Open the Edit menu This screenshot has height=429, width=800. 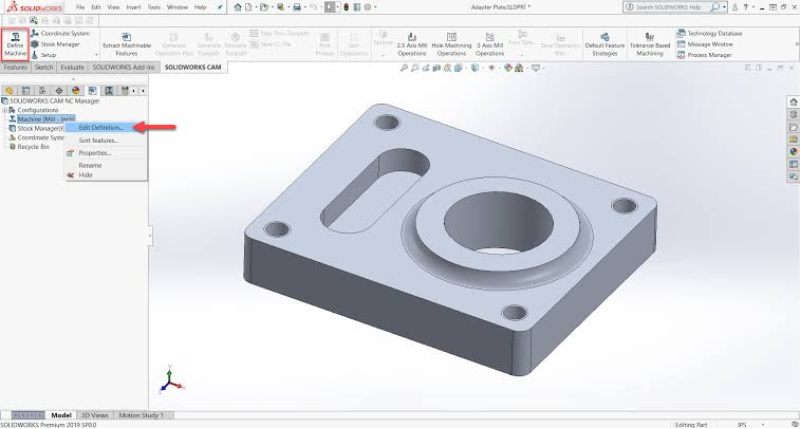coord(96,7)
